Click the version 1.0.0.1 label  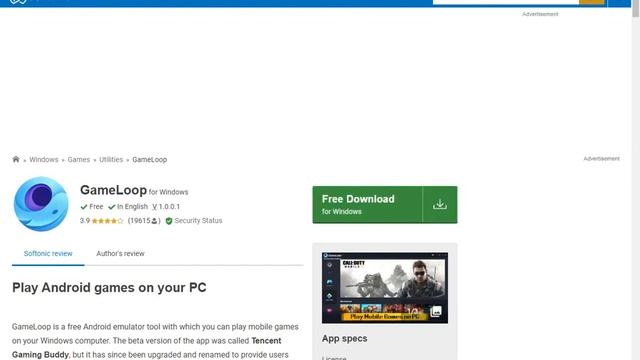166,207
